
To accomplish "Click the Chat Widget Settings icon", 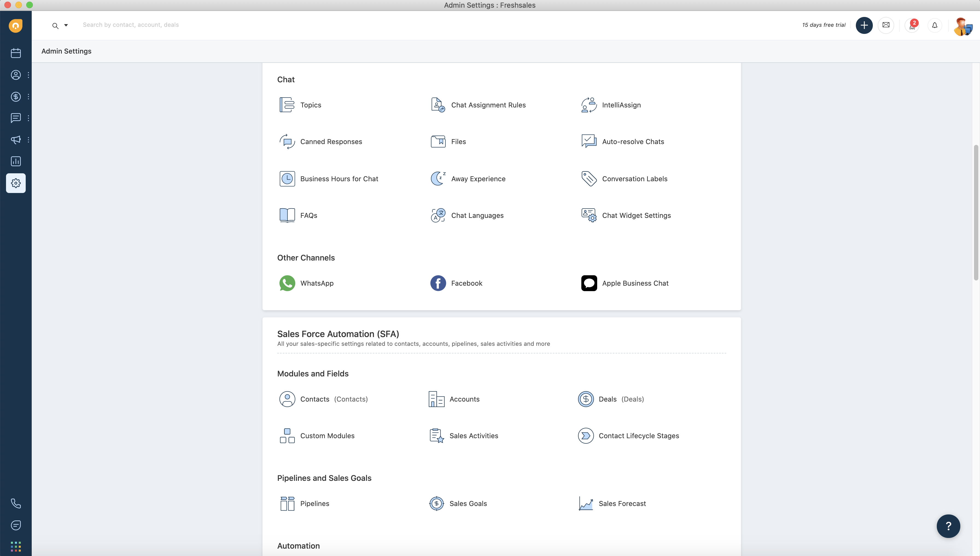I will tap(589, 215).
